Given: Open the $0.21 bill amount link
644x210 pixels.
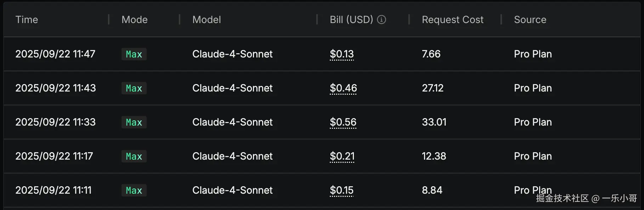Looking at the screenshot, I should click(342, 156).
